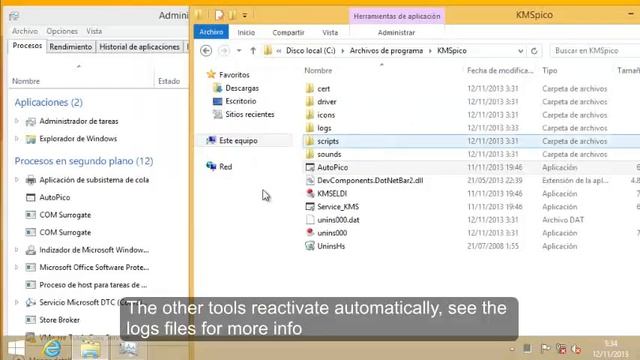Click the Sitios recientes icon
The width and height of the screenshot is (640, 360).
218,114
